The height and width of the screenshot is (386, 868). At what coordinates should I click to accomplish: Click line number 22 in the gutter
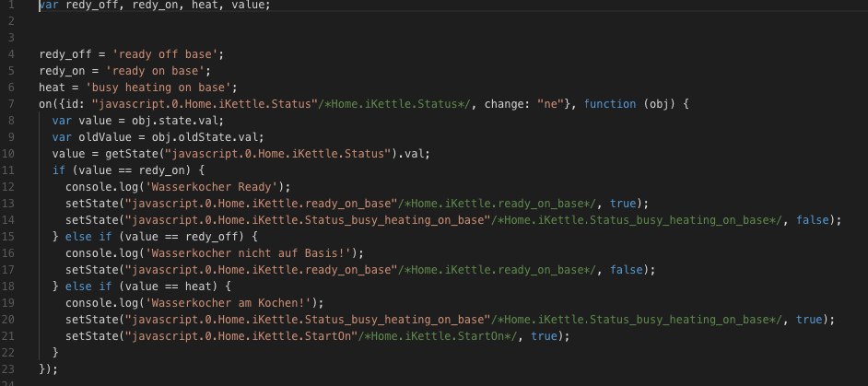(x=9, y=352)
